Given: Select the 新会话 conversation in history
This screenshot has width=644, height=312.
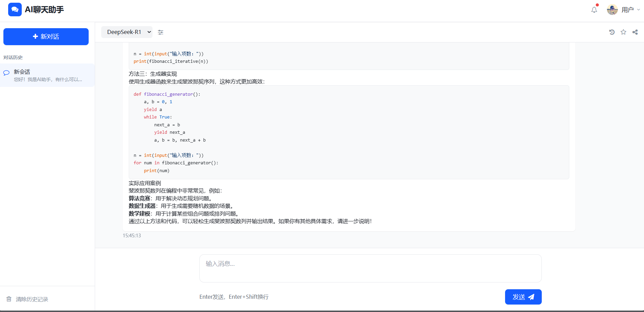Looking at the screenshot, I should click(47, 75).
